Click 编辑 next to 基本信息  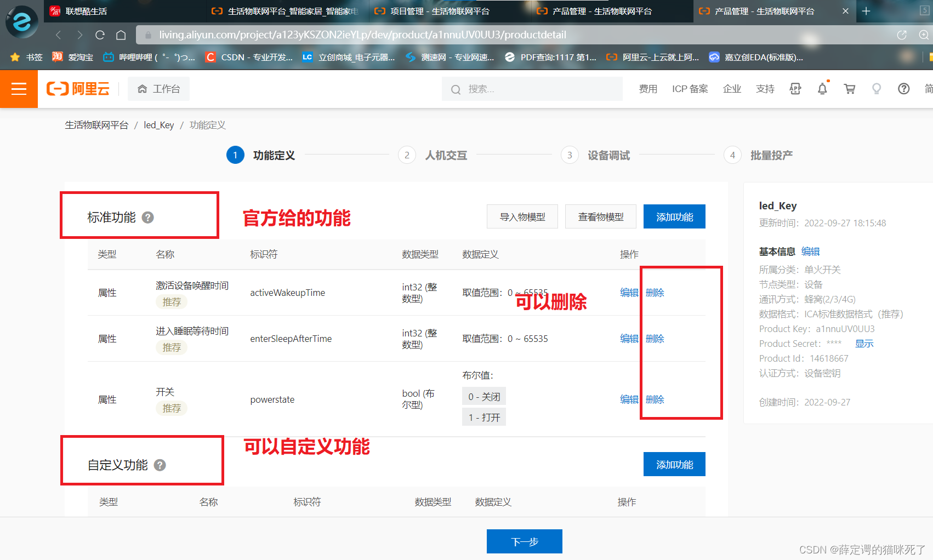click(x=811, y=252)
